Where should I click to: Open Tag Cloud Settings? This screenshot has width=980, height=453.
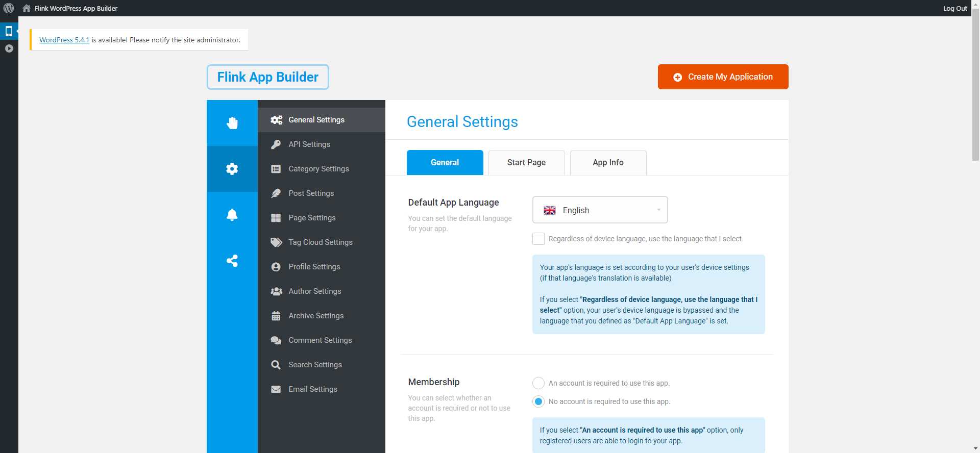point(322,242)
